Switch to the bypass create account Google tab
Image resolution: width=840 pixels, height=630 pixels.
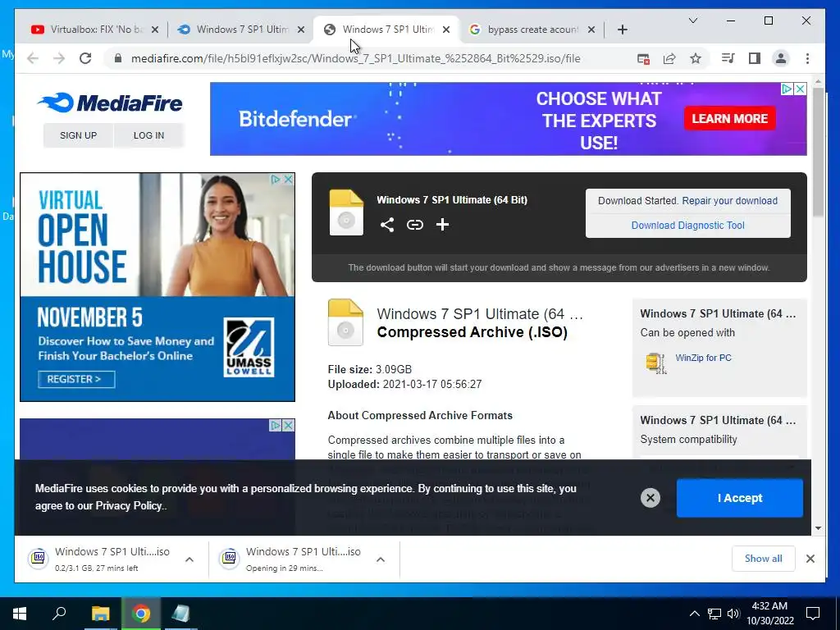click(531, 30)
